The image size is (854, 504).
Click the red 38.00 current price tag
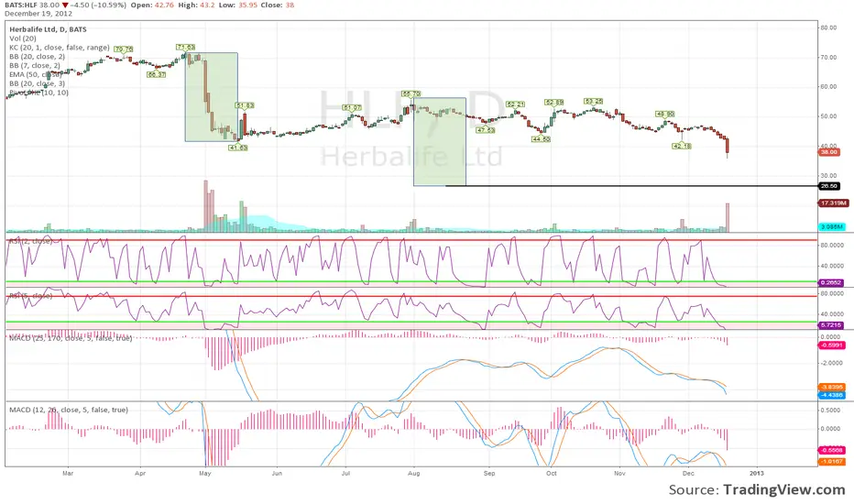(x=829, y=152)
